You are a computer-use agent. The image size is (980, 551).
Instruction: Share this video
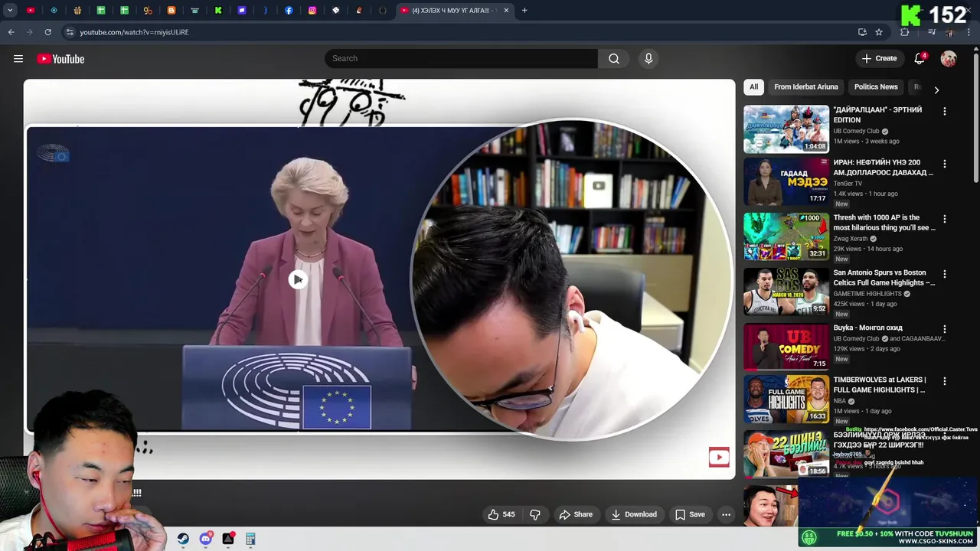(x=576, y=514)
